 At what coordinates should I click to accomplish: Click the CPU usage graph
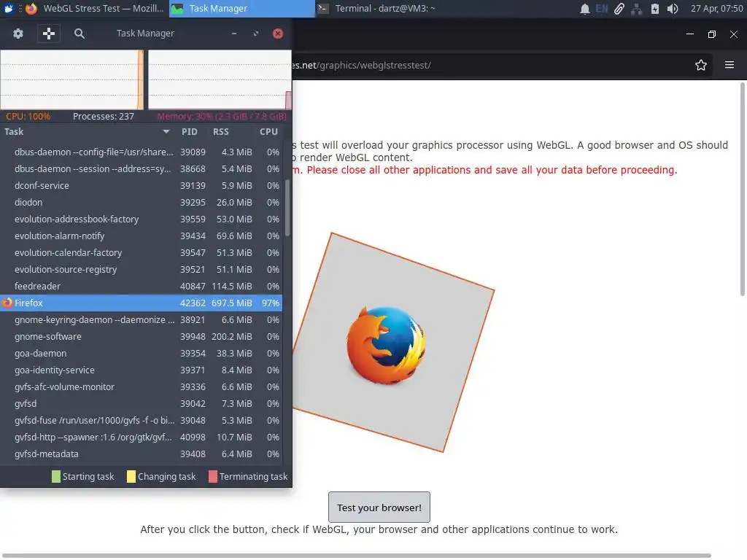click(72, 79)
